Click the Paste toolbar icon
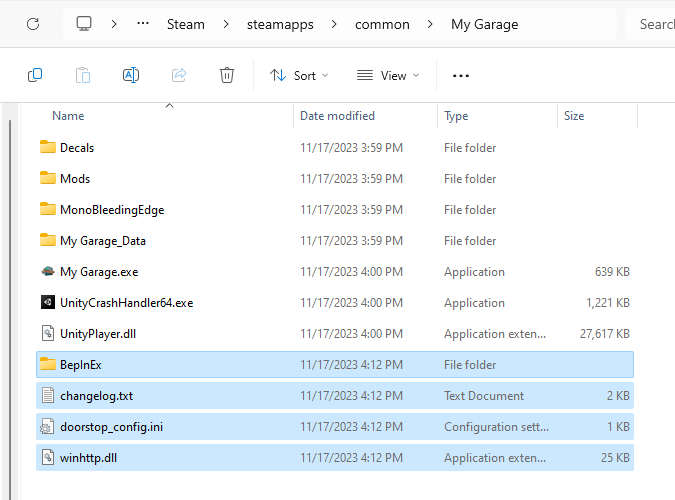Viewport: 675px width, 500px height. click(x=83, y=75)
